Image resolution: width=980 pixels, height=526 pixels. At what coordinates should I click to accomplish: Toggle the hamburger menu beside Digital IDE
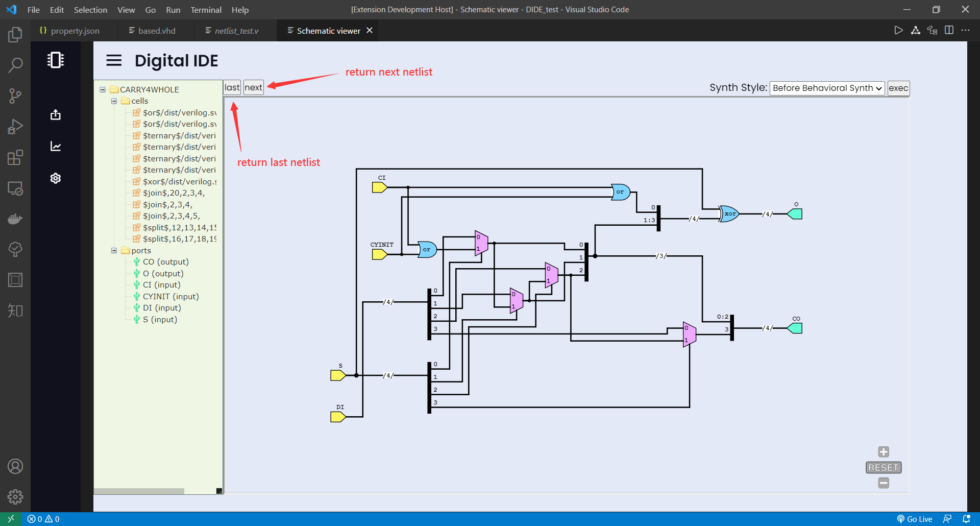114,61
